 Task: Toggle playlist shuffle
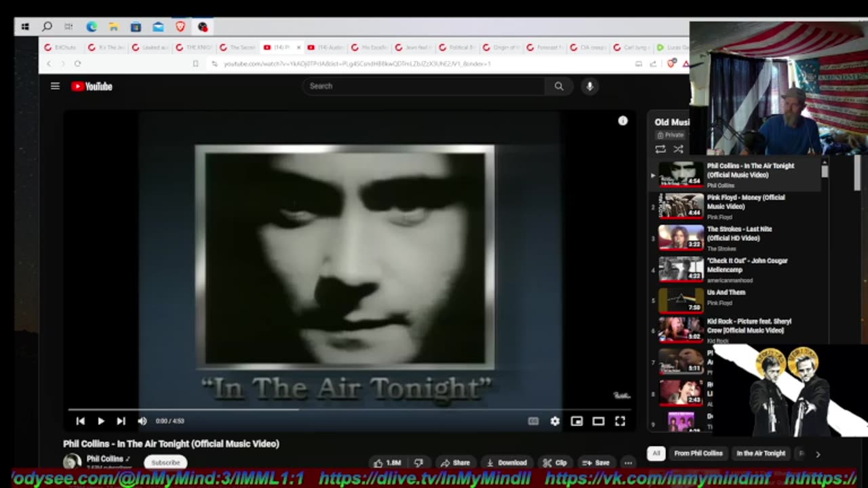coord(677,149)
